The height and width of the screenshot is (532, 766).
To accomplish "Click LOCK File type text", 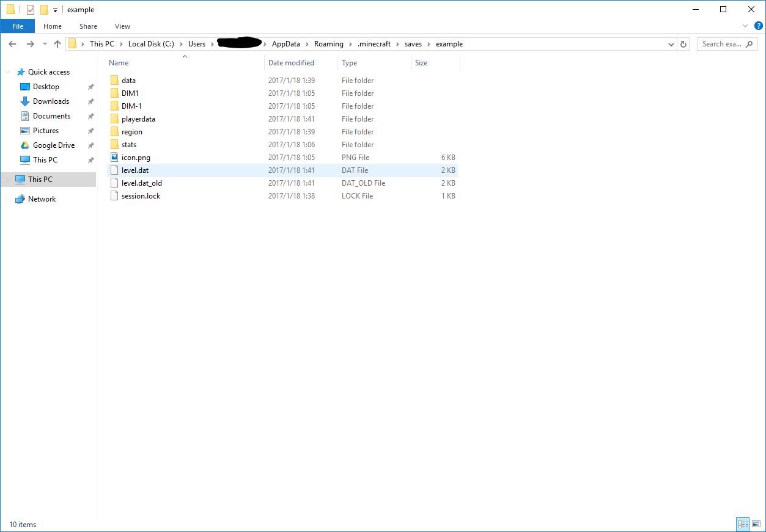I will click(357, 196).
